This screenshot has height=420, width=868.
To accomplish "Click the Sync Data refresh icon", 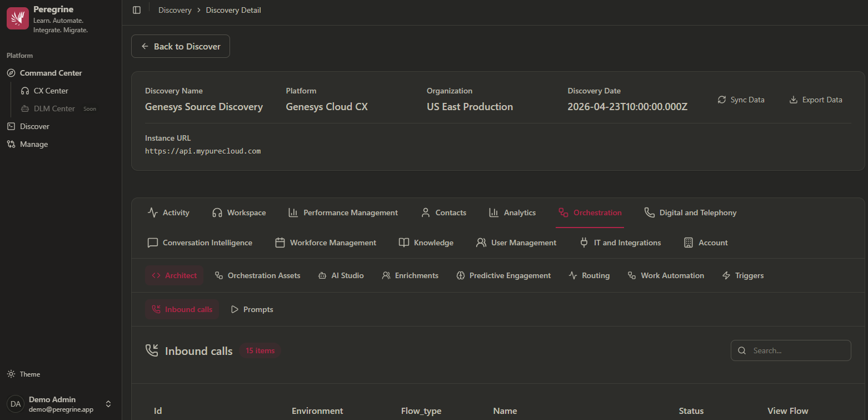I will (722, 100).
